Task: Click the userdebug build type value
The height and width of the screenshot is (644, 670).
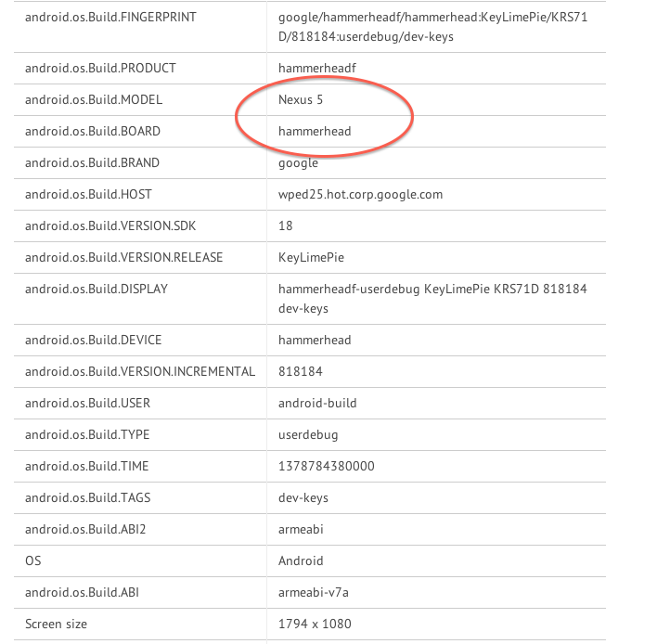Action: (x=308, y=434)
